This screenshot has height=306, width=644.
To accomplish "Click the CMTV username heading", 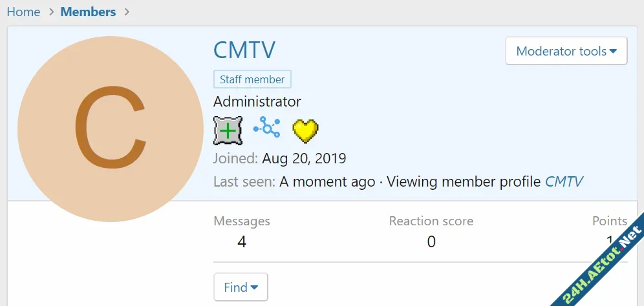I will pos(244,51).
